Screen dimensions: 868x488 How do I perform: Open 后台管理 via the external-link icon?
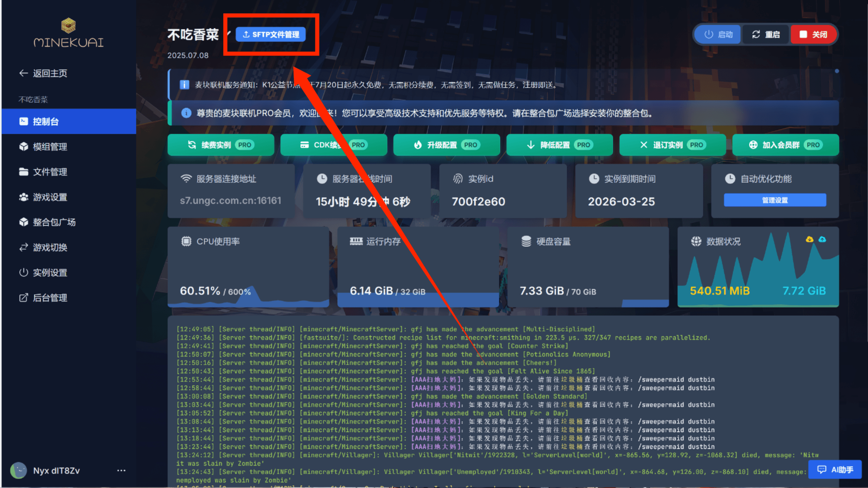tap(50, 297)
